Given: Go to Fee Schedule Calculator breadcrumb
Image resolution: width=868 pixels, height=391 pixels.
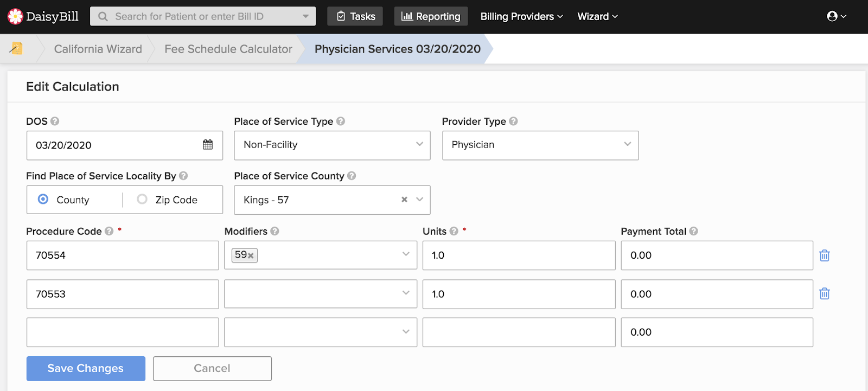Looking at the screenshot, I should point(228,49).
